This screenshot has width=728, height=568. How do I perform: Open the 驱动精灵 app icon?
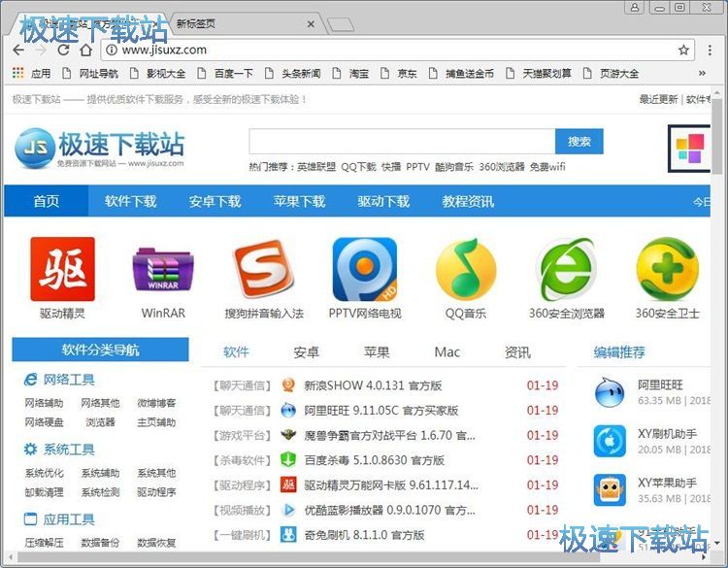pos(63,269)
